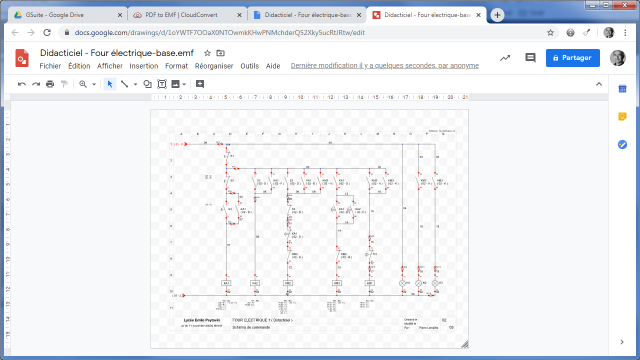This screenshot has height=360, width=640.
Task: Print the drawing using printer icon
Action: pos(50,84)
